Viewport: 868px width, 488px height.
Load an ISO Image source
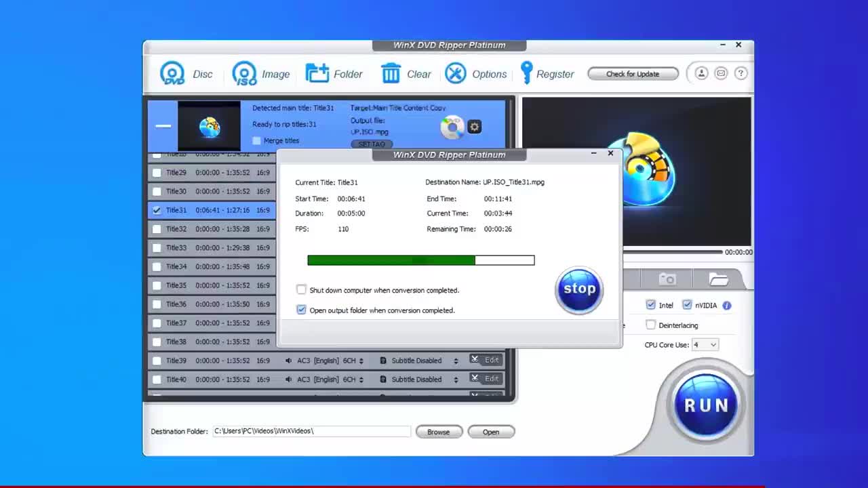point(244,73)
